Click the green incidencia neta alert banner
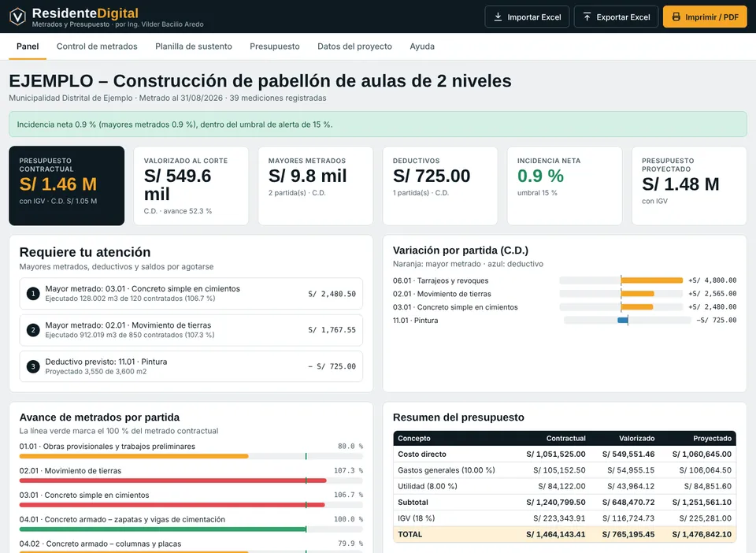The height and width of the screenshot is (553, 756). click(378, 124)
